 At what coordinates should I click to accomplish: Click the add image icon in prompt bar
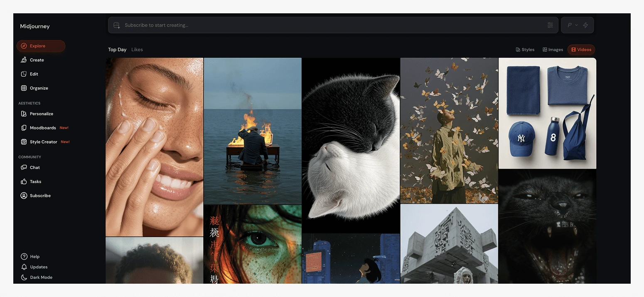pyautogui.click(x=117, y=25)
